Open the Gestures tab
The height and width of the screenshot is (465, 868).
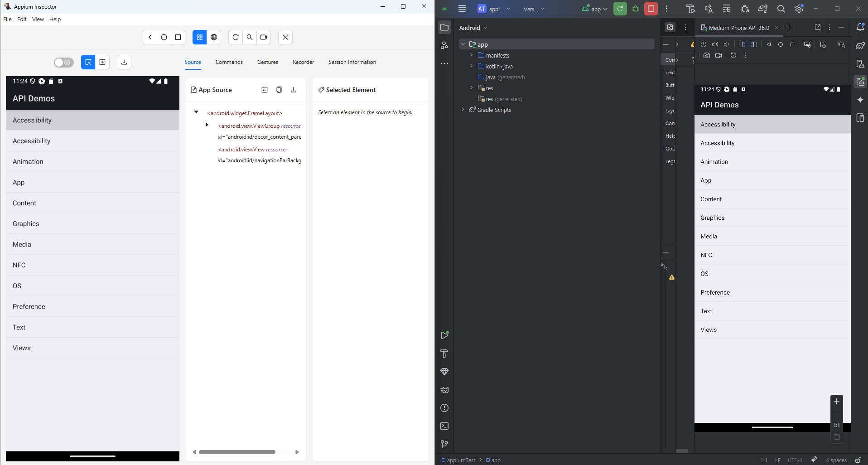point(268,62)
